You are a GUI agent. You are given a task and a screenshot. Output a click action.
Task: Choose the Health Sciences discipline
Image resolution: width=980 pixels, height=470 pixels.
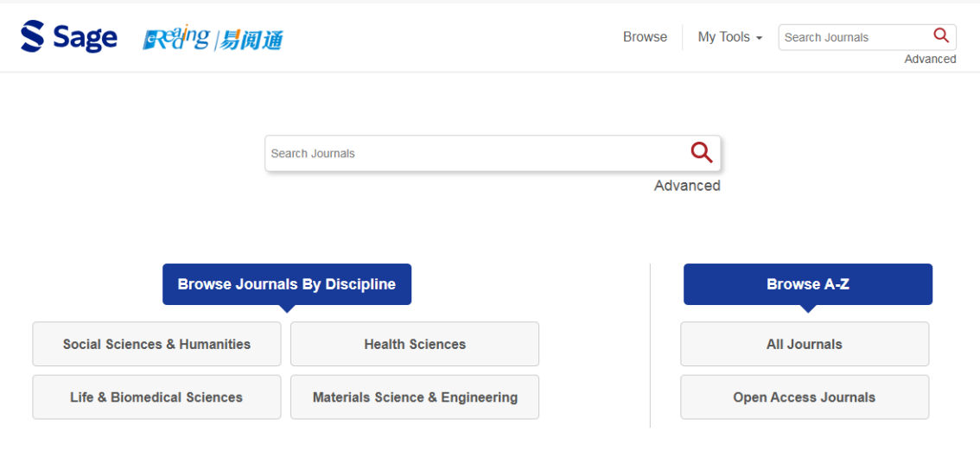click(x=415, y=344)
